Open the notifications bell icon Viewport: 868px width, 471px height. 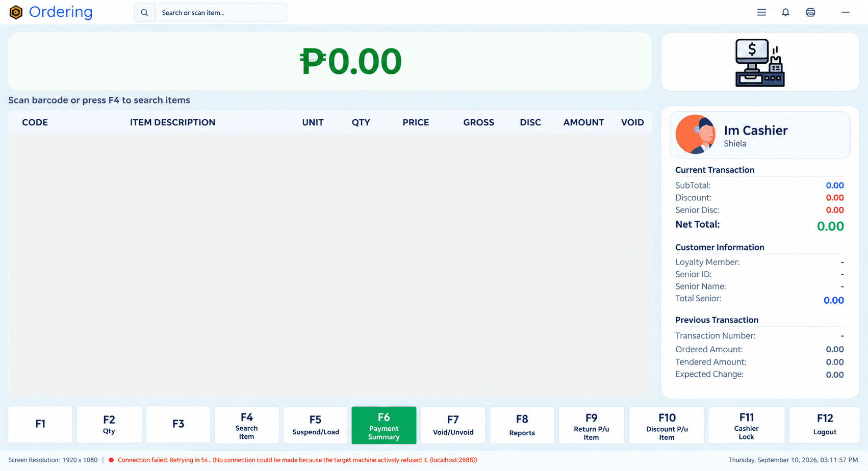point(785,12)
